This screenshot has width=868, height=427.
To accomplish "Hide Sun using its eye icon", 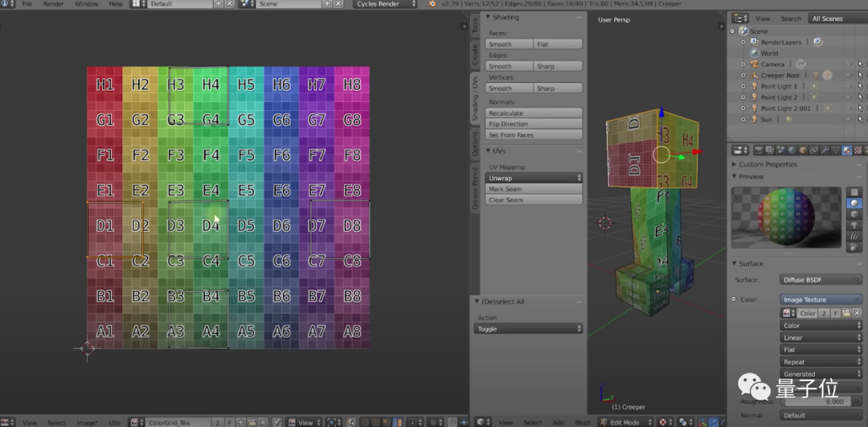I will point(848,120).
